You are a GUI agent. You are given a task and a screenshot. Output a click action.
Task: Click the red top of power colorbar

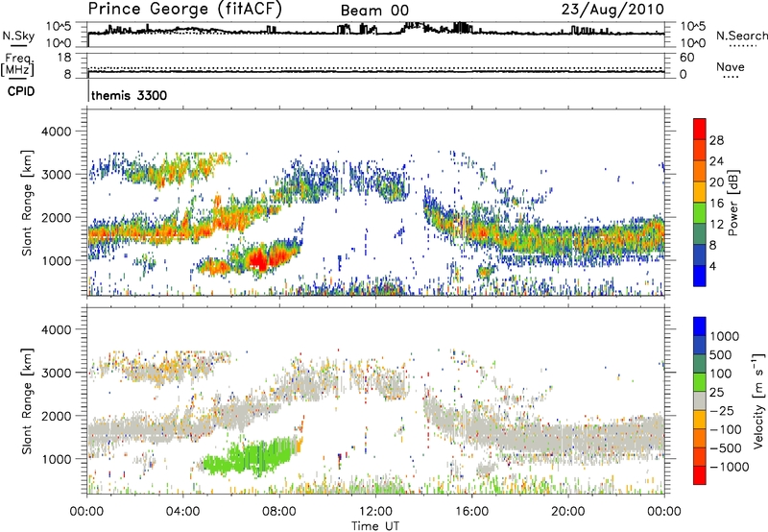tap(700, 129)
